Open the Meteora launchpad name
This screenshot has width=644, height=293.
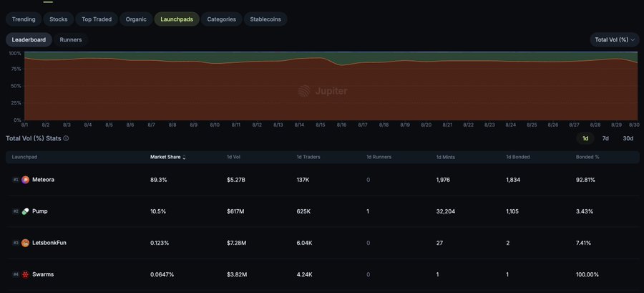[43, 180]
